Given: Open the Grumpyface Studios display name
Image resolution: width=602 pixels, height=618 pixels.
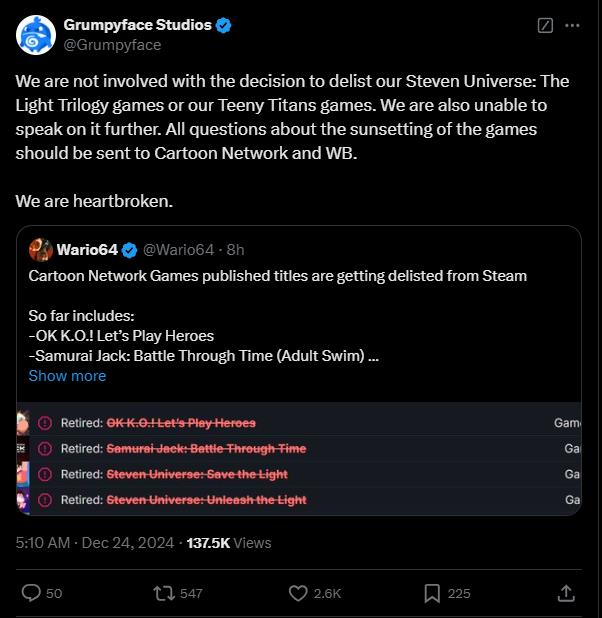Looking at the screenshot, I should 137,25.
